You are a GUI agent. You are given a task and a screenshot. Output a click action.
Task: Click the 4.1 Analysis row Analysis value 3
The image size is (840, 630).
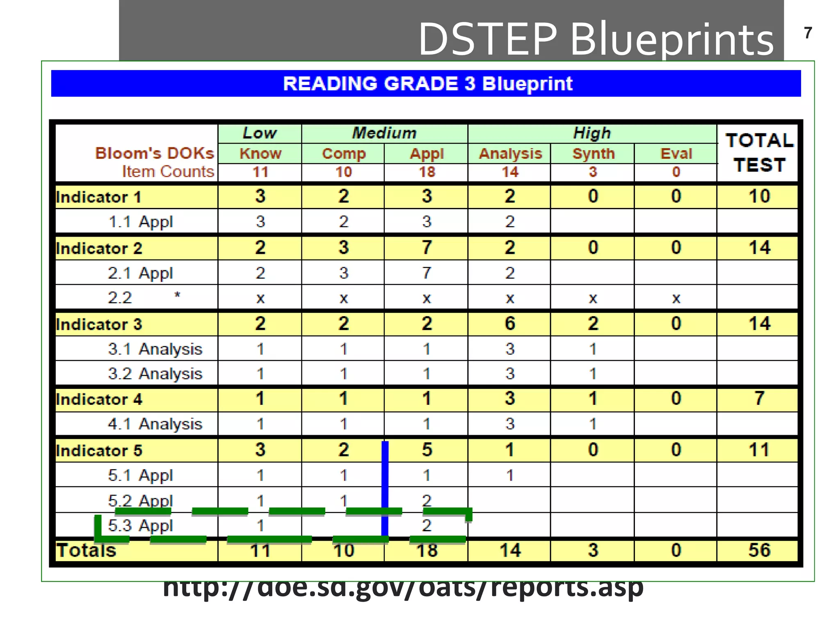pos(510,424)
